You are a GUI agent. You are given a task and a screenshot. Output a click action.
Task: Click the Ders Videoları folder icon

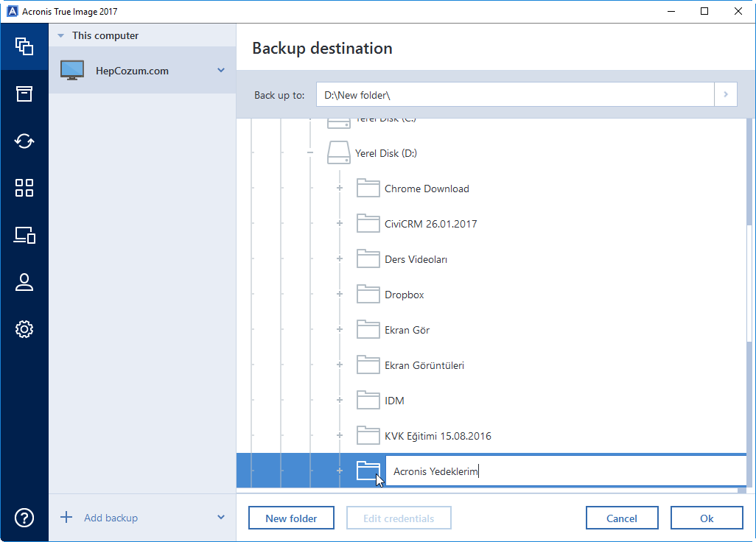pyautogui.click(x=368, y=258)
